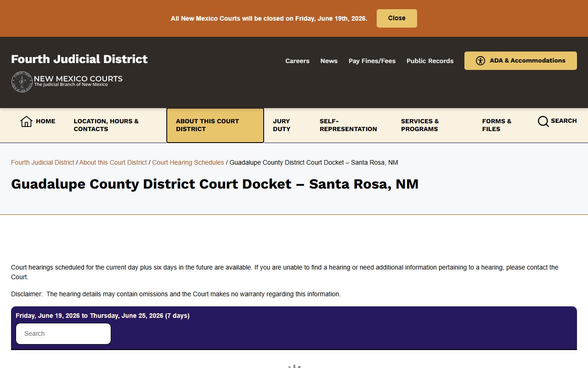Focus the docket Search input field
This screenshot has width=588, height=368.
(63, 333)
